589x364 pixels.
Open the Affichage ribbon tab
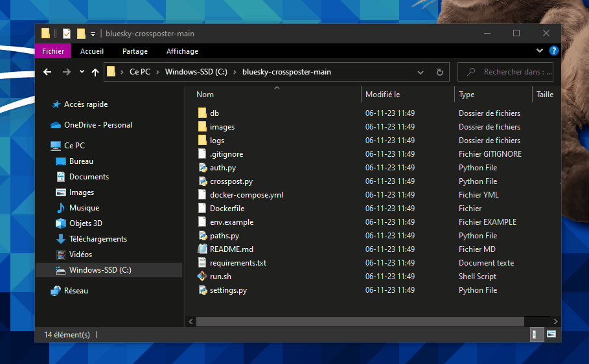[182, 51]
